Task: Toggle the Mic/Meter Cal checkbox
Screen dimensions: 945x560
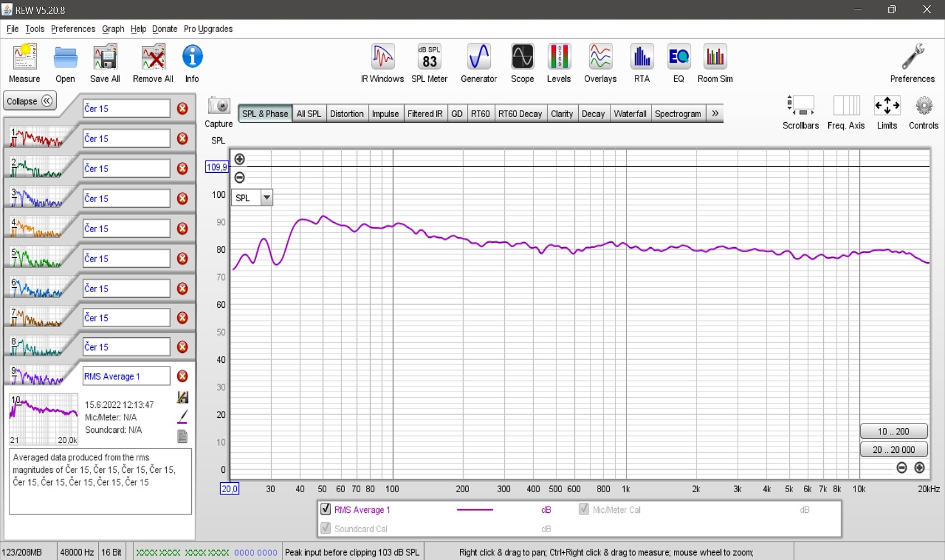Action: tap(584, 509)
